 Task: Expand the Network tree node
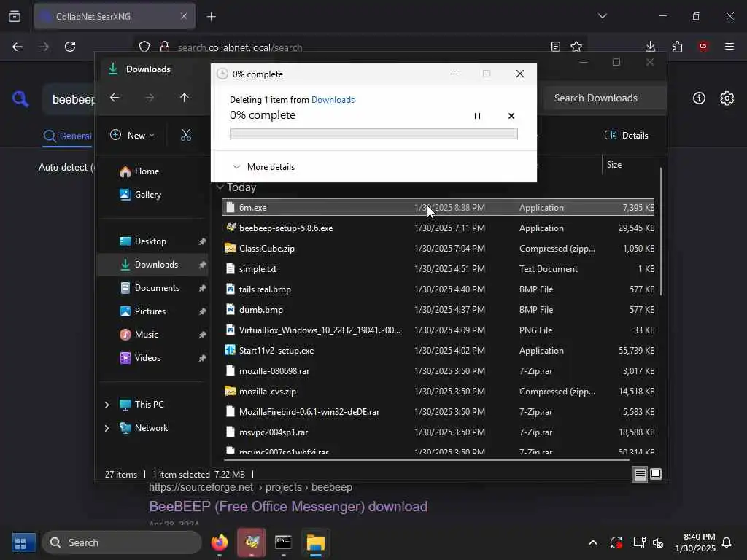107,428
